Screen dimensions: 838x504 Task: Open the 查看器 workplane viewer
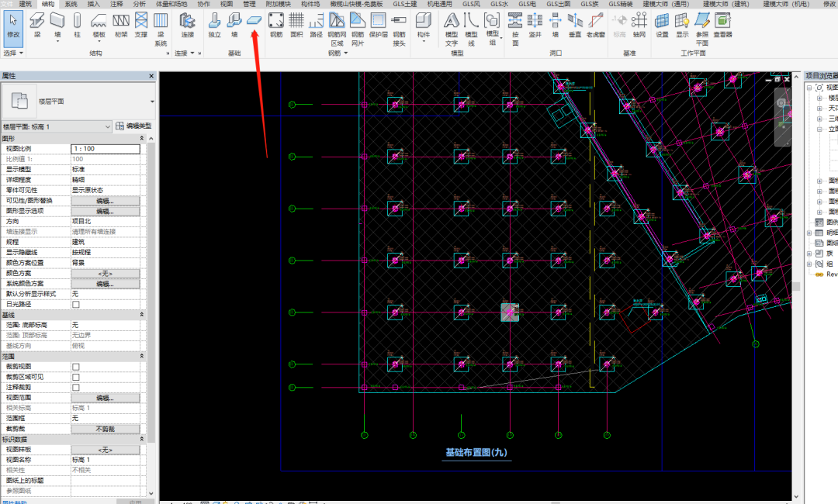(x=722, y=25)
